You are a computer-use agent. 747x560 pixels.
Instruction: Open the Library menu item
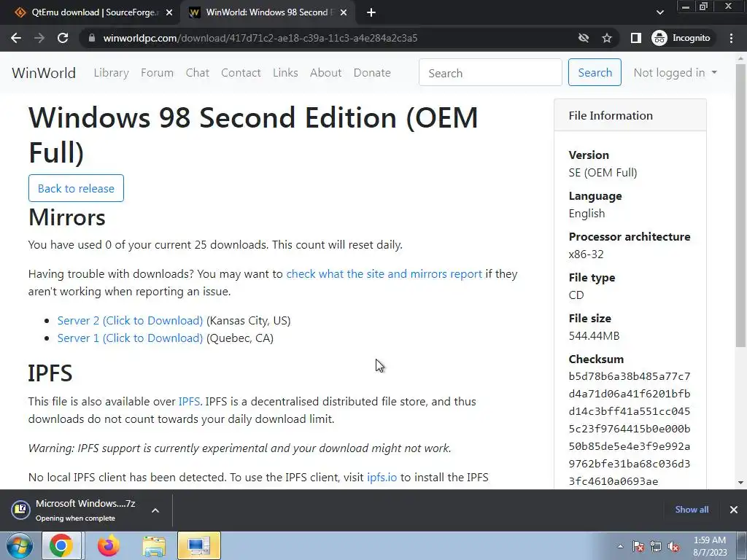(x=111, y=73)
